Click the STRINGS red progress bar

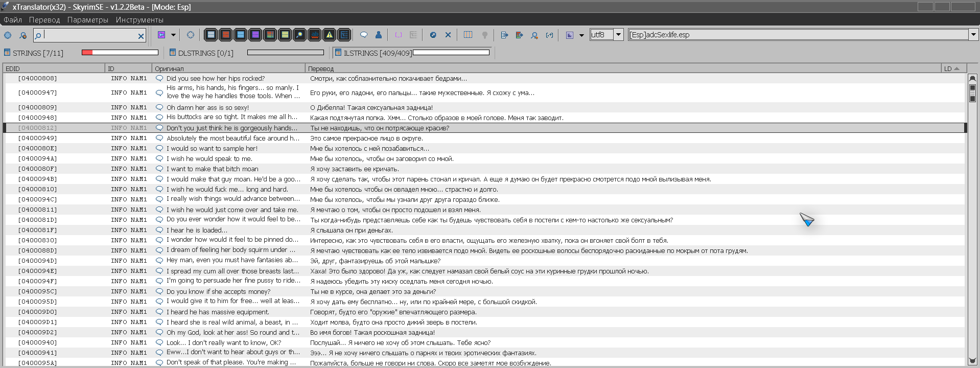[120, 52]
